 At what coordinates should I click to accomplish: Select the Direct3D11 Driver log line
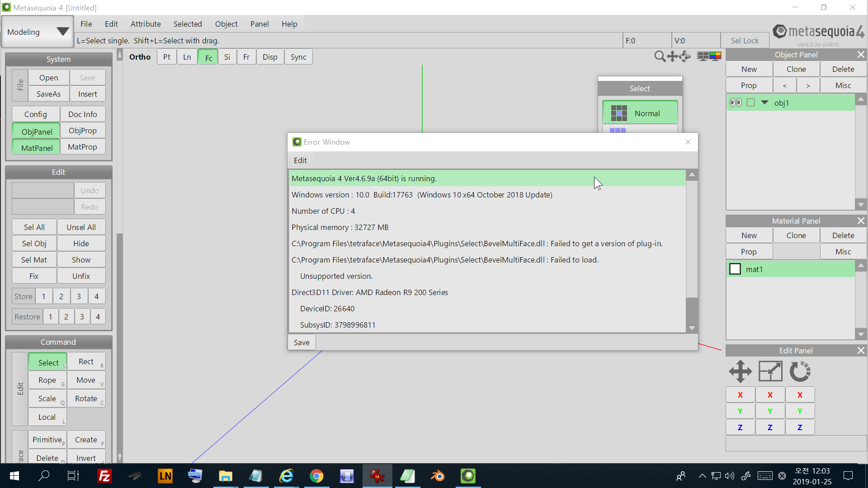click(487, 292)
